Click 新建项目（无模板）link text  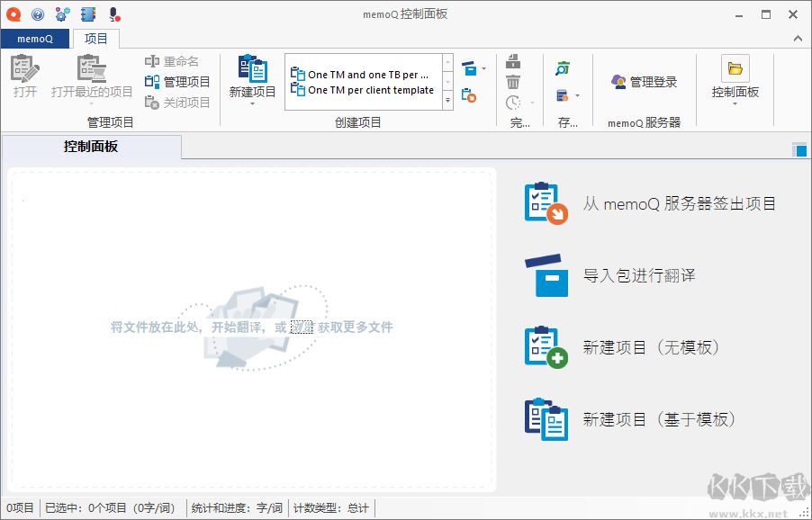click(x=652, y=347)
